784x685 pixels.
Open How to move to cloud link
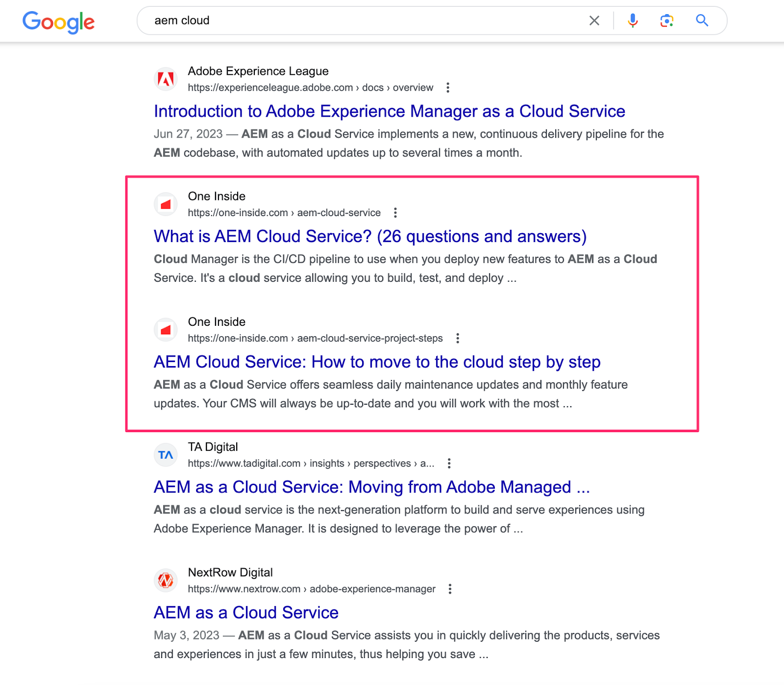click(377, 362)
